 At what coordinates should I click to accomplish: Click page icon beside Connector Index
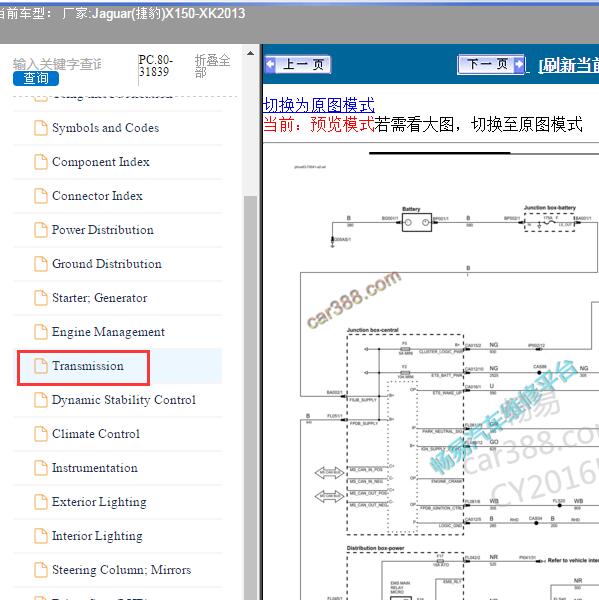tap(41, 196)
